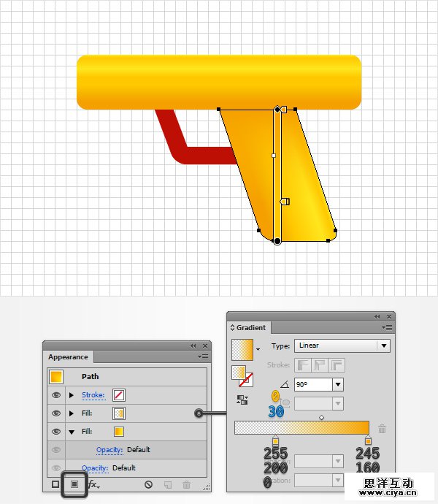Cycle Gradient panel view via tab arrows

coord(232,327)
